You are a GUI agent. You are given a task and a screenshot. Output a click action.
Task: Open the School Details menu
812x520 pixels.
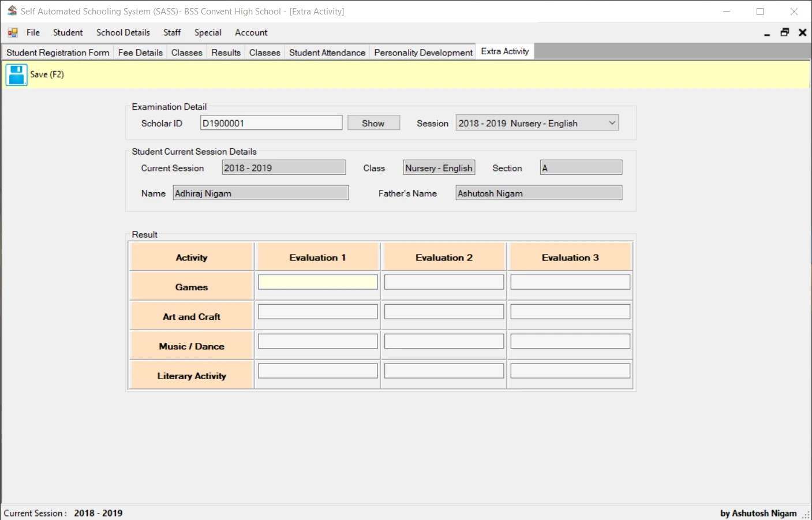[x=122, y=32]
